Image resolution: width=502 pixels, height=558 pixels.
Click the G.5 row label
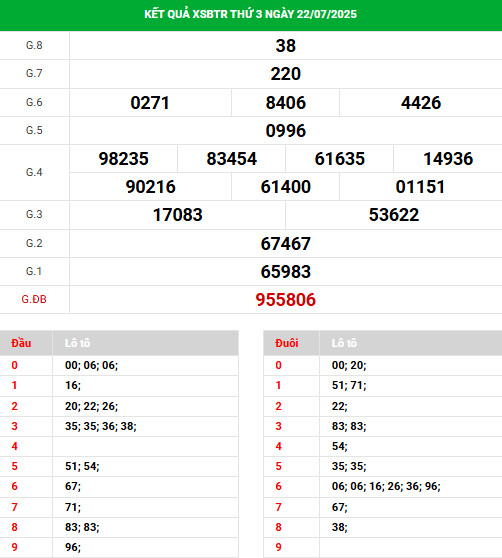pos(34,130)
